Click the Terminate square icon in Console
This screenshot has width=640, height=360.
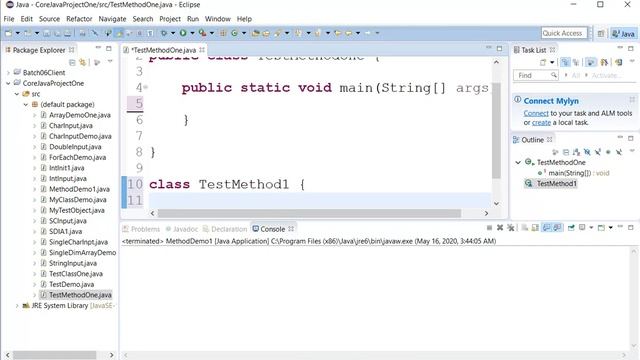coord(489,228)
